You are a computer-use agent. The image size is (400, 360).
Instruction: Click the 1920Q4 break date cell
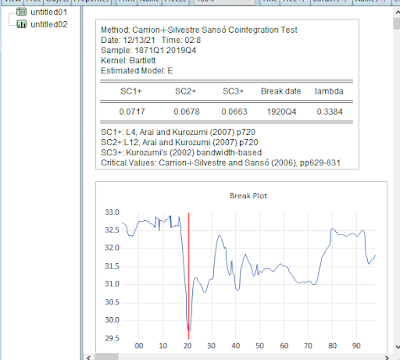[281, 112]
